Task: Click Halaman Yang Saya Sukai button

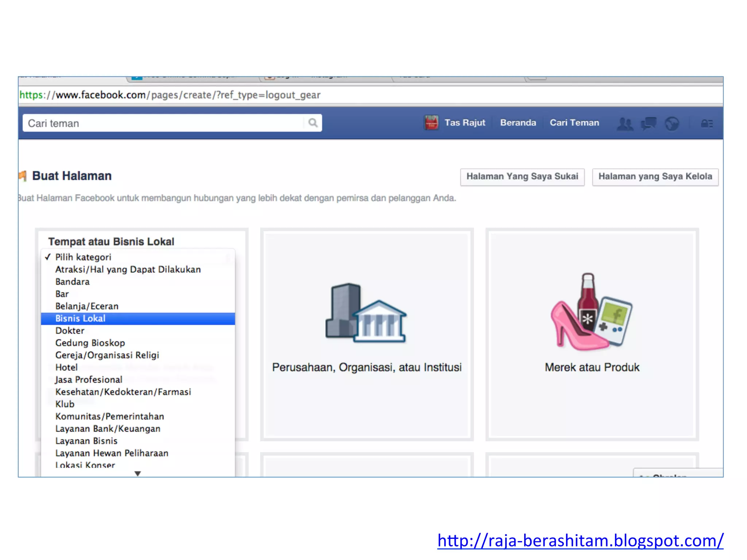Action: click(522, 177)
